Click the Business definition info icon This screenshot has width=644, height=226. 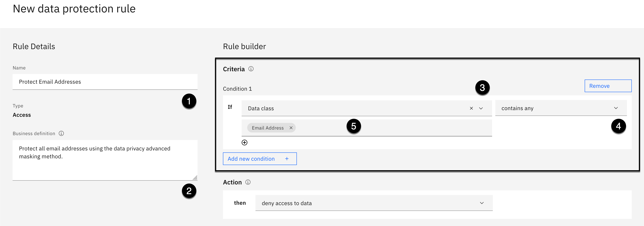pyautogui.click(x=61, y=133)
